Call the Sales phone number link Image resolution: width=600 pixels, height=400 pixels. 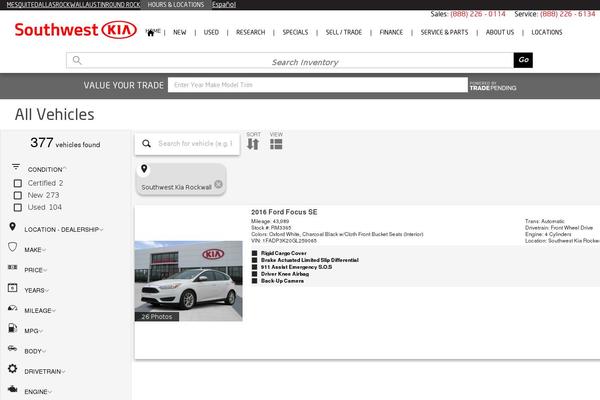pyautogui.click(x=478, y=14)
